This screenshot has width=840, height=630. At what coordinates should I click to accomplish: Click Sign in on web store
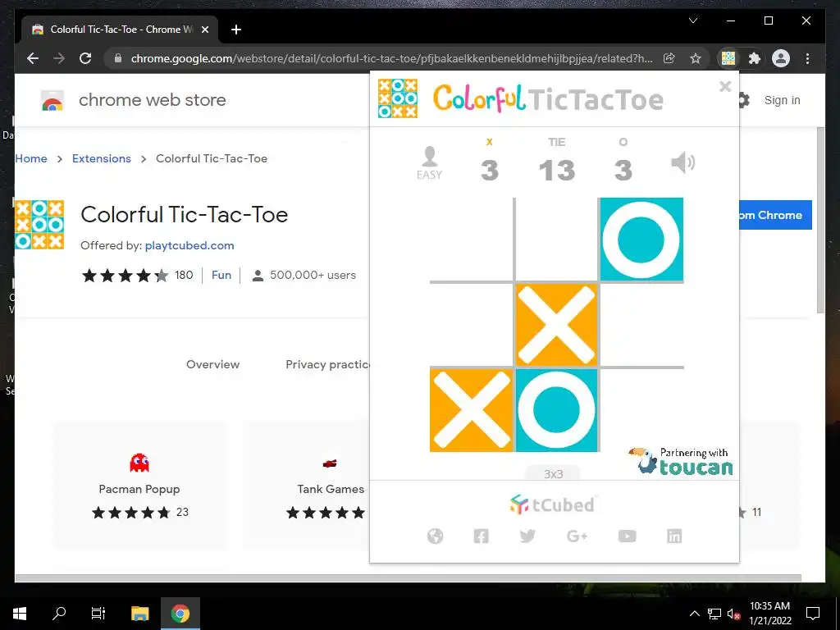782,100
